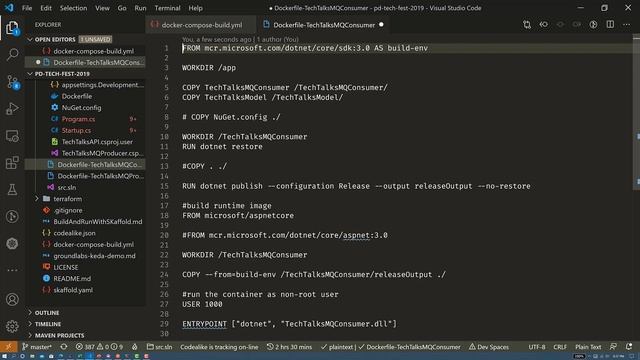Collapse the PD-TECH-FEST-2019 folder section
This screenshot has height=360, width=640.
pyautogui.click(x=30, y=74)
